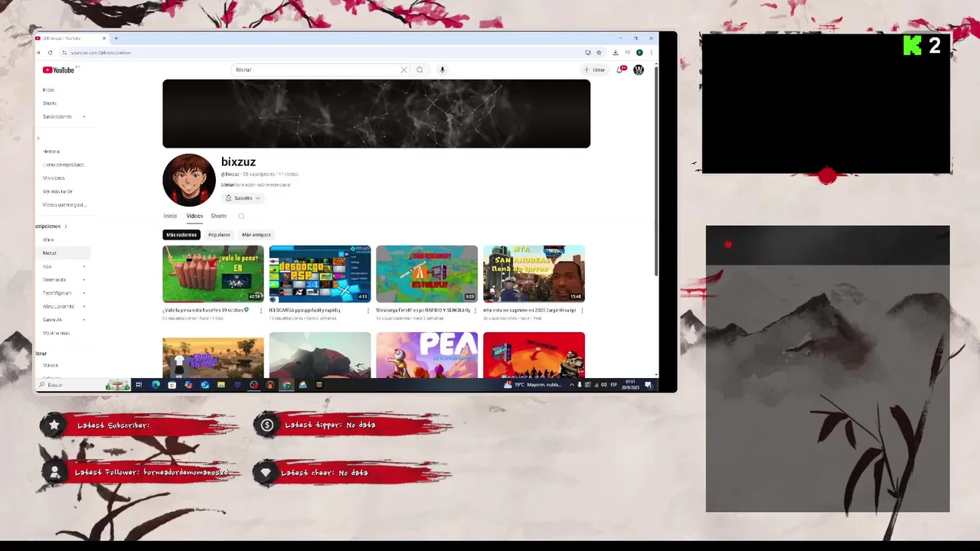Click the volume icon in system tray
This screenshot has height=551, width=980.
[604, 385]
